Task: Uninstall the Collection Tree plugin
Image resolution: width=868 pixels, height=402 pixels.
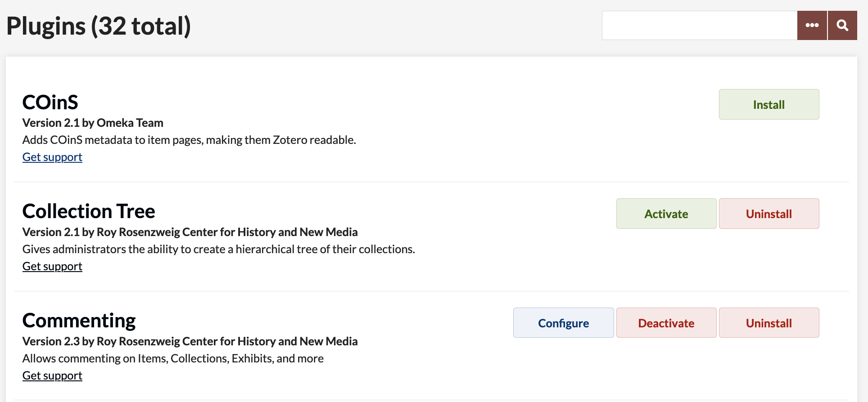Action: tap(769, 214)
